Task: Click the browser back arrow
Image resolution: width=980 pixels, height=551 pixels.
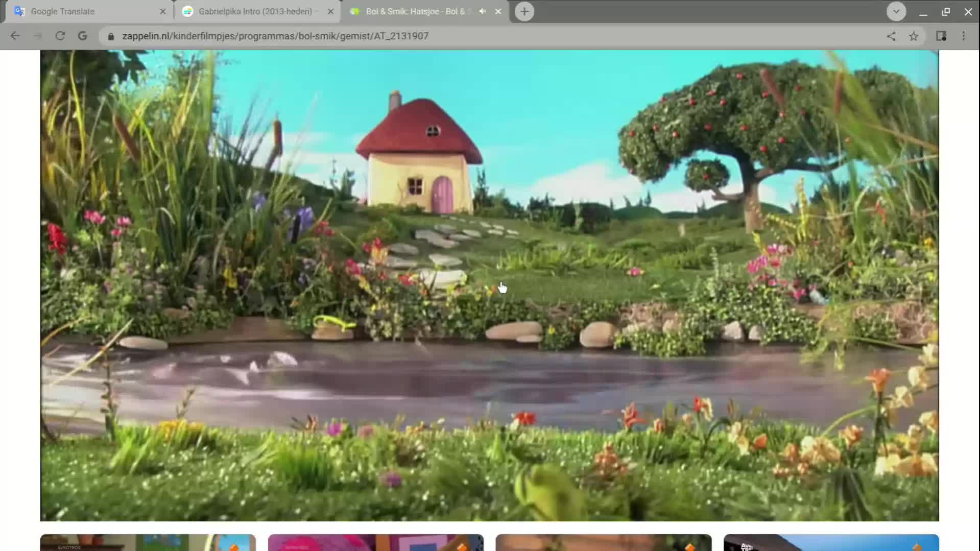Action: (15, 36)
